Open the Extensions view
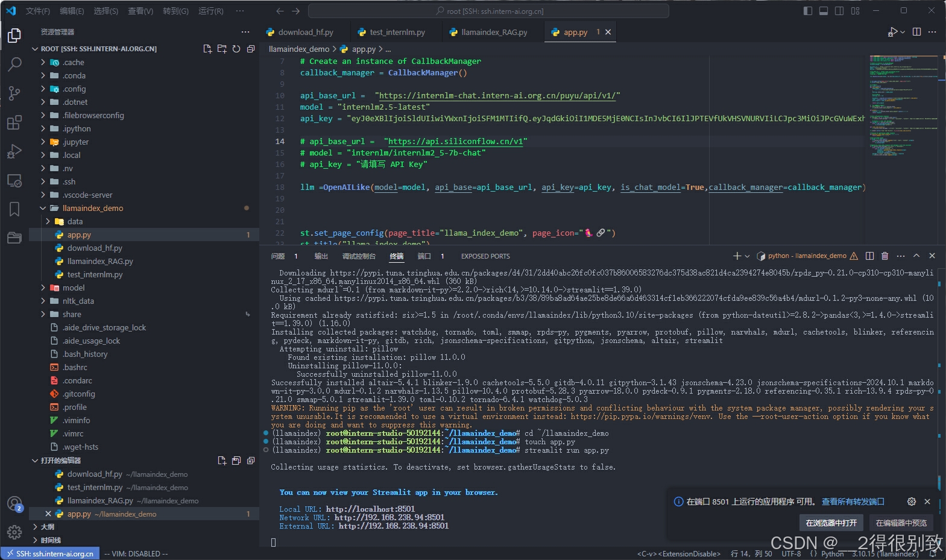Viewport: 946px width, 560px height. pyautogui.click(x=14, y=122)
